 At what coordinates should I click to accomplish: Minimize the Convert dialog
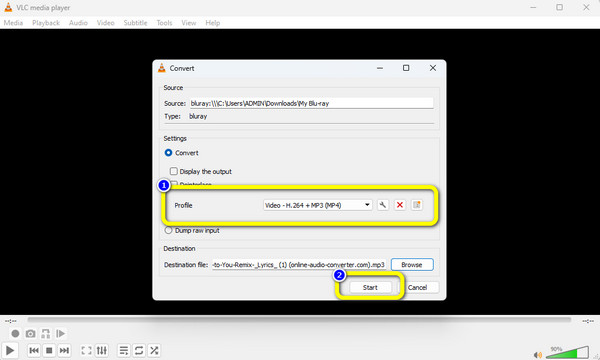pyautogui.click(x=380, y=68)
